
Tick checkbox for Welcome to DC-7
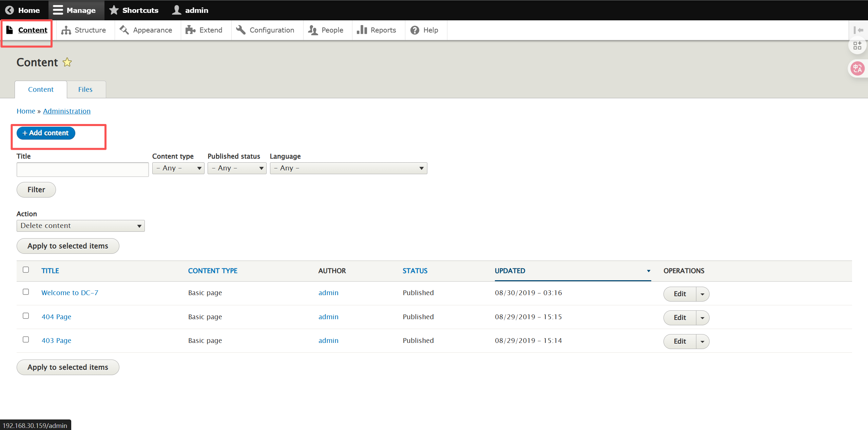click(26, 292)
